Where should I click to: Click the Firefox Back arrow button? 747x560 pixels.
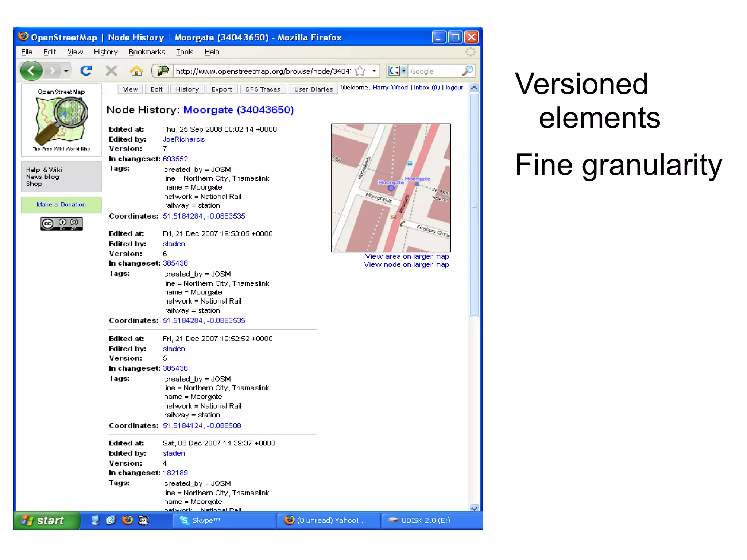pyautogui.click(x=31, y=70)
